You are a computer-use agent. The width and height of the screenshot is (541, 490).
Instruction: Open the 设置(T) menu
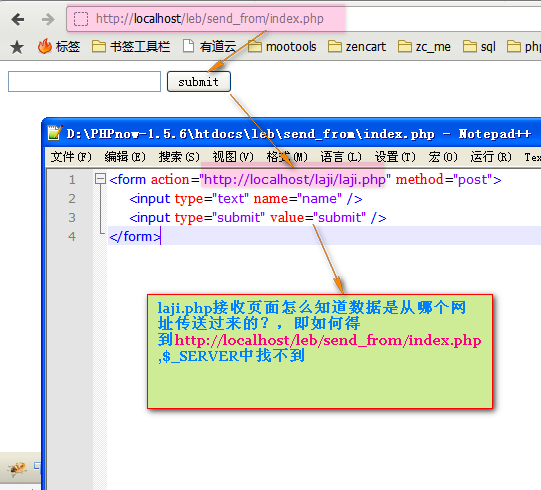pos(395,157)
